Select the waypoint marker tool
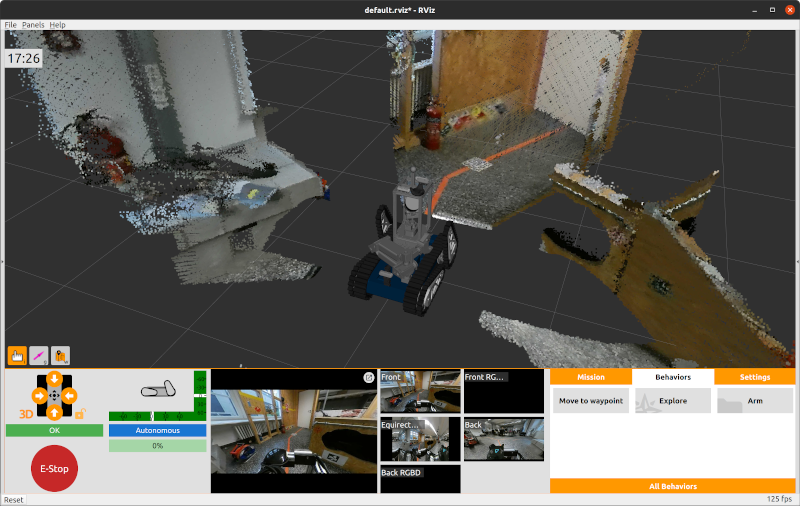The width and height of the screenshot is (800, 506). point(60,355)
